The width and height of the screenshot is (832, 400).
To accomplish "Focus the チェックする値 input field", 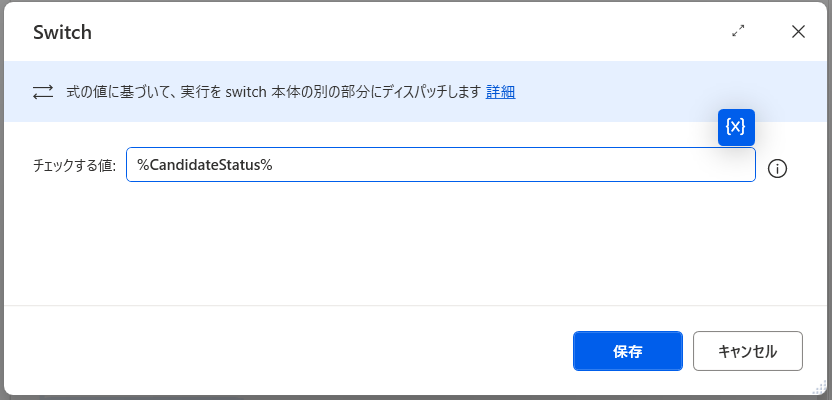I will coord(500,165).
